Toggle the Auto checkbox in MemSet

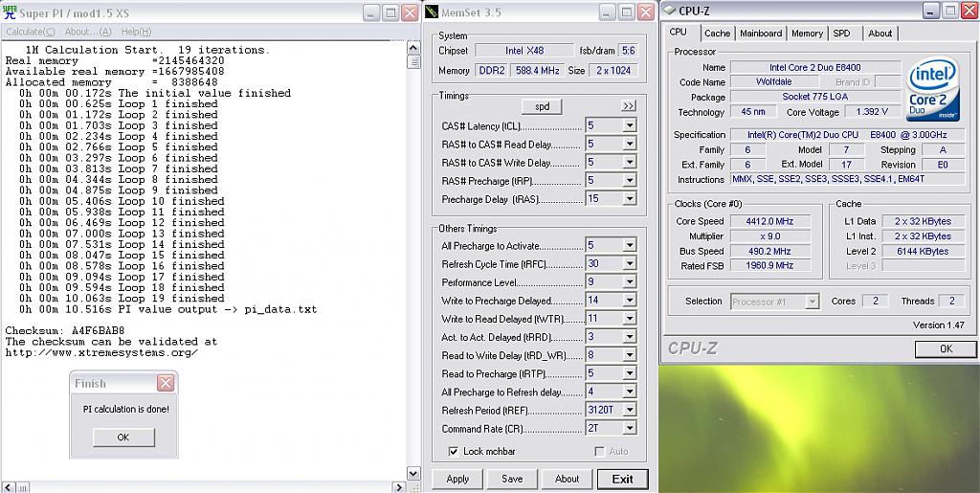(x=599, y=451)
